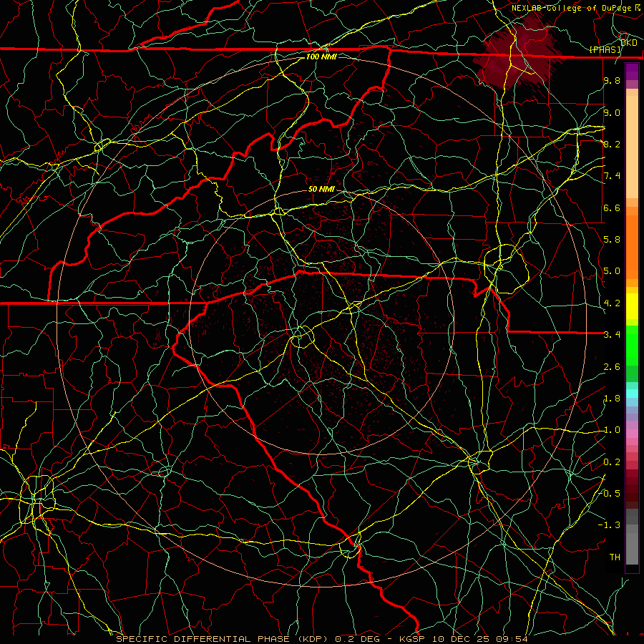
Task: Click the 5.0 color scale value
Action: 612,271
